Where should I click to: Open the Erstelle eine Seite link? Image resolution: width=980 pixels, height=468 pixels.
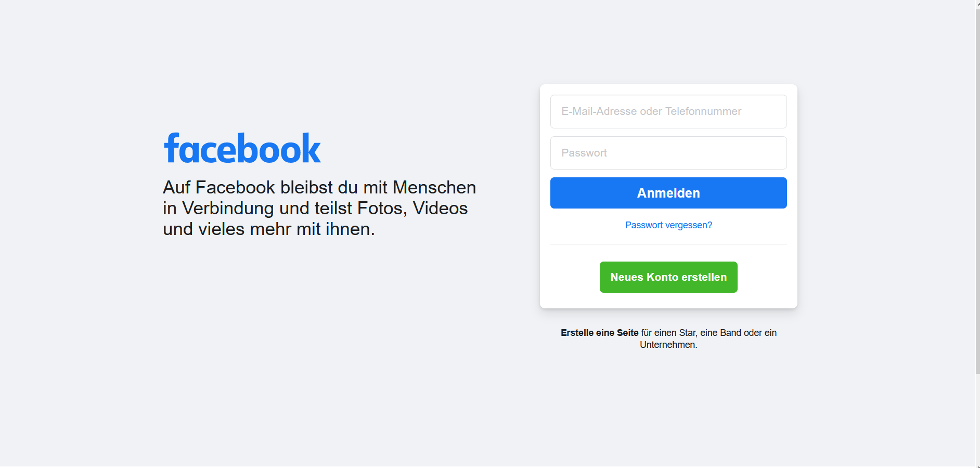(x=599, y=333)
